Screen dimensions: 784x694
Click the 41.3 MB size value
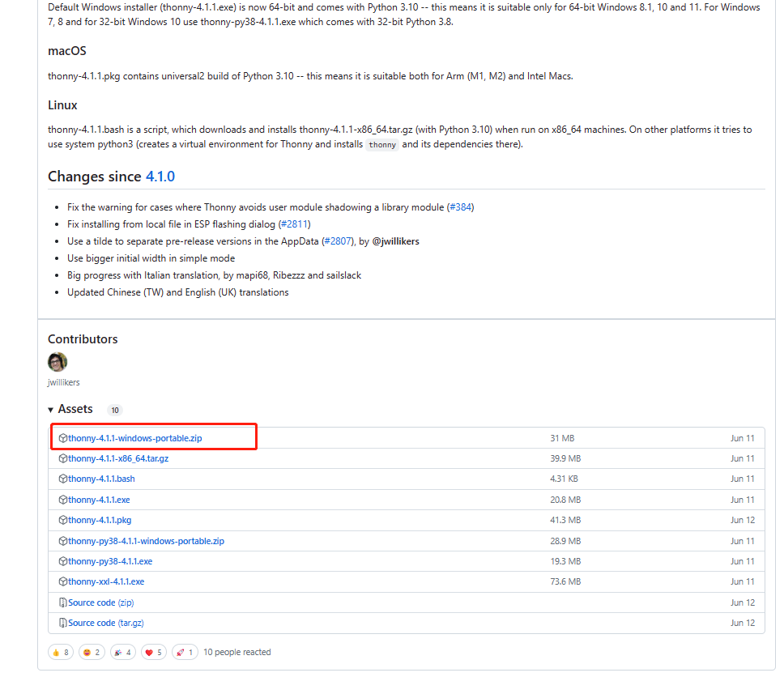pos(565,521)
